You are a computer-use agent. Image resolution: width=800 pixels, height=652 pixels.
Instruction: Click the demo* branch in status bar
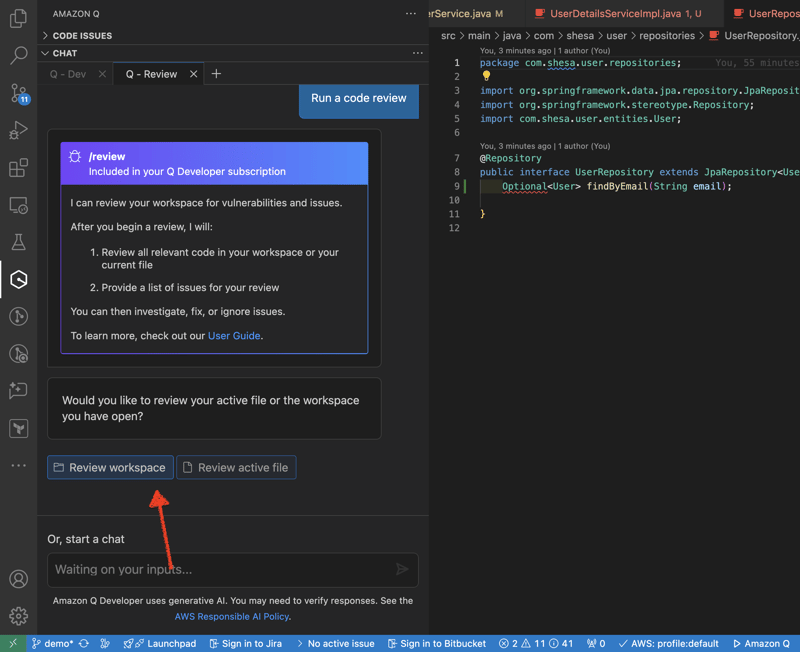[53, 643]
